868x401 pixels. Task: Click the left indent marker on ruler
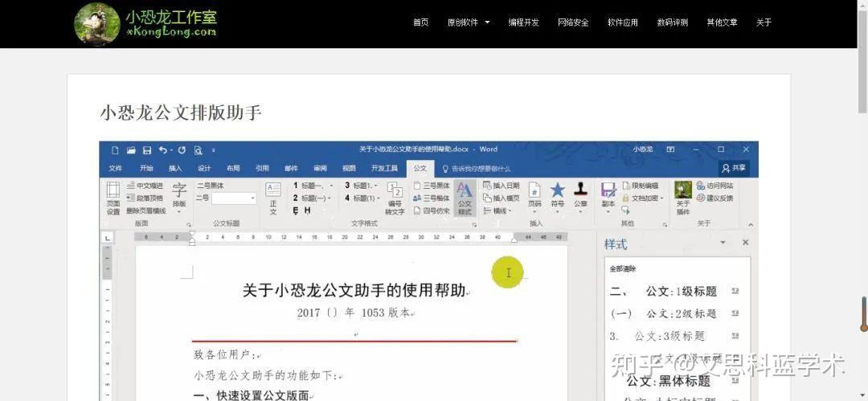(x=192, y=242)
